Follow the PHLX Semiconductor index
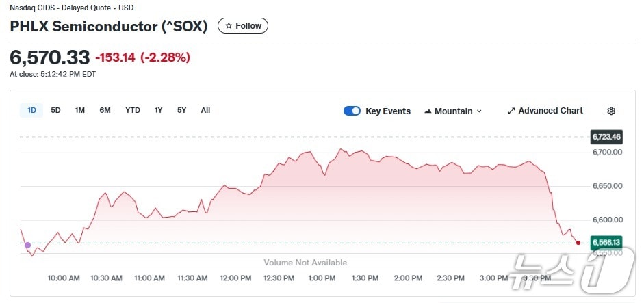 pos(243,26)
